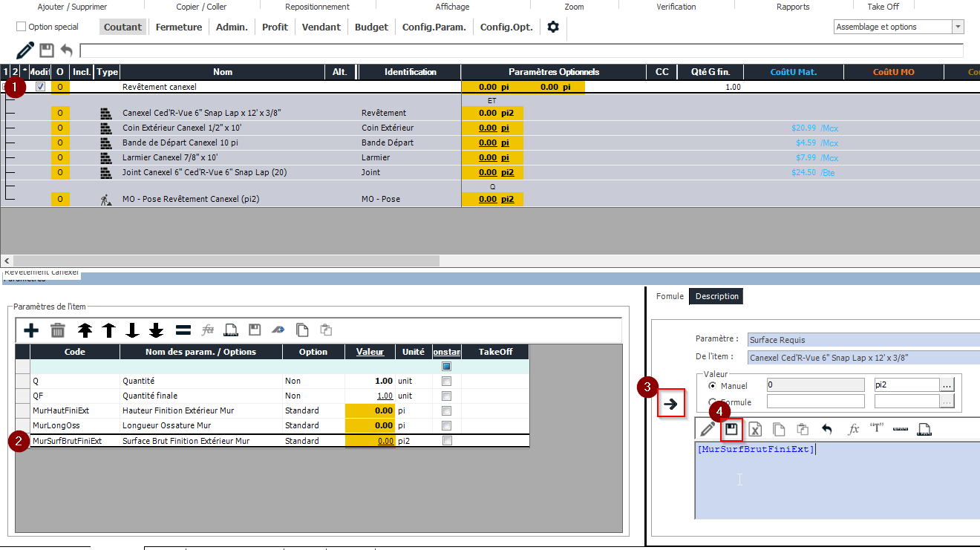The image size is (980, 550).
Task: Open the Fermeture tab
Action: click(178, 27)
